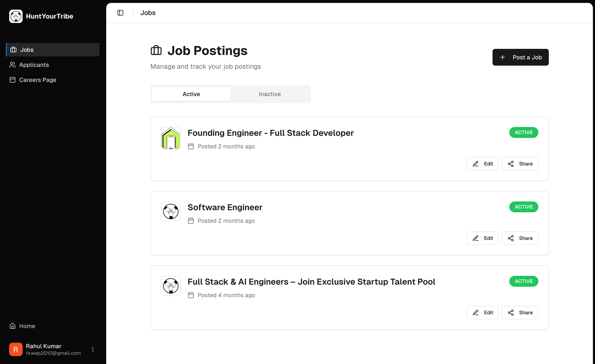
Task: Open user menu three-dot icon
Action: click(93, 349)
